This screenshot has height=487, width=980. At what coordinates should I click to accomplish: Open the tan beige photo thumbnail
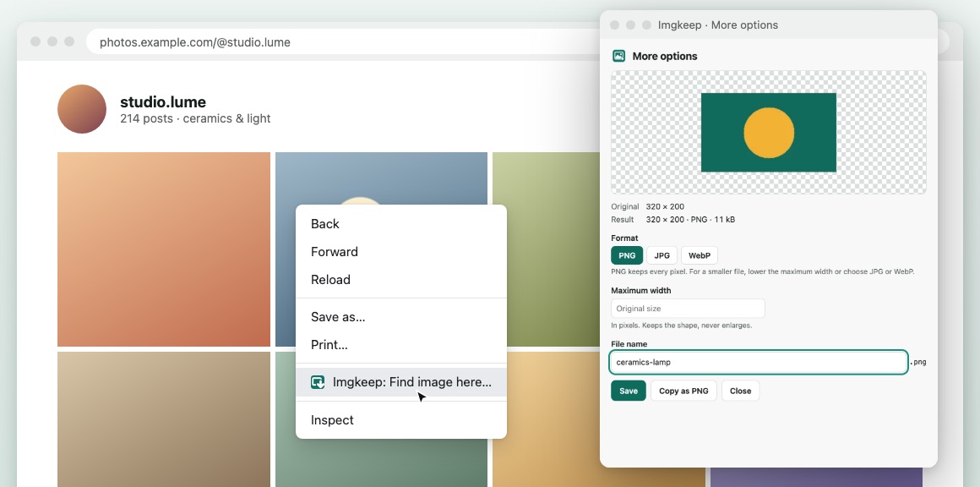click(164, 419)
